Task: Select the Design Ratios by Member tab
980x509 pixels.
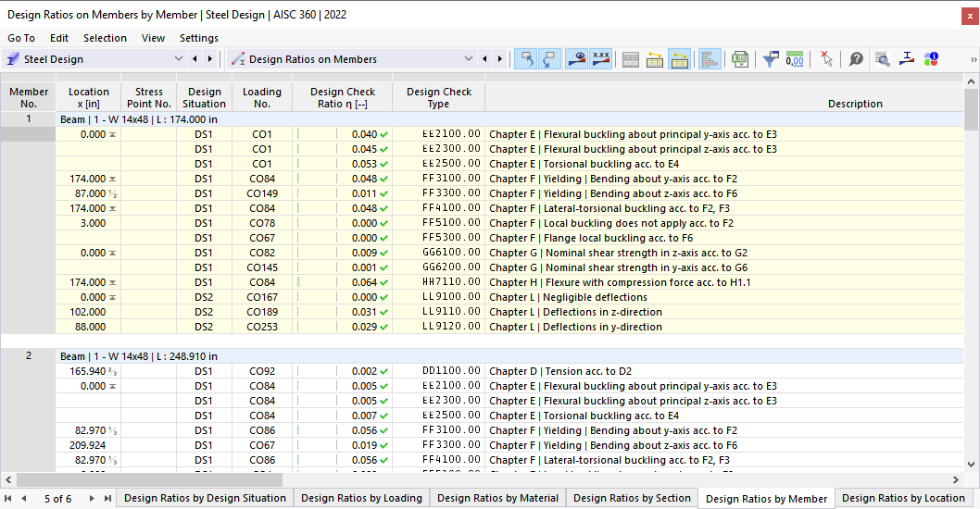Action: (766, 499)
